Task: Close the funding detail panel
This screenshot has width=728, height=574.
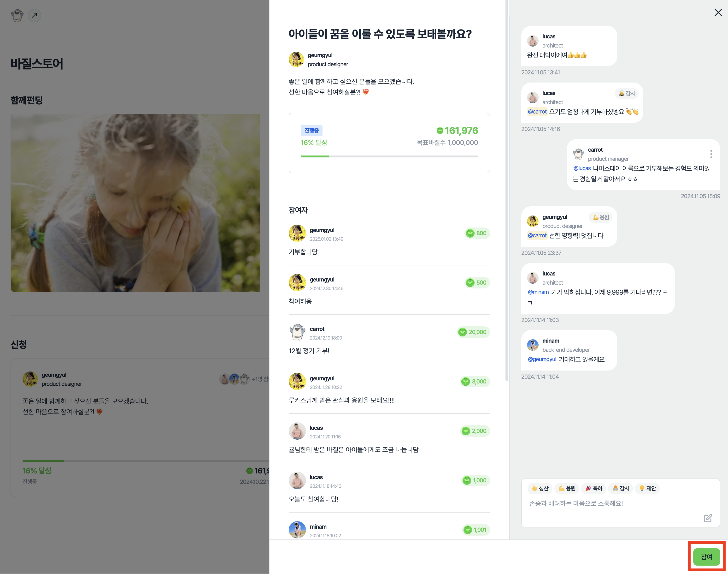Action: pos(718,12)
